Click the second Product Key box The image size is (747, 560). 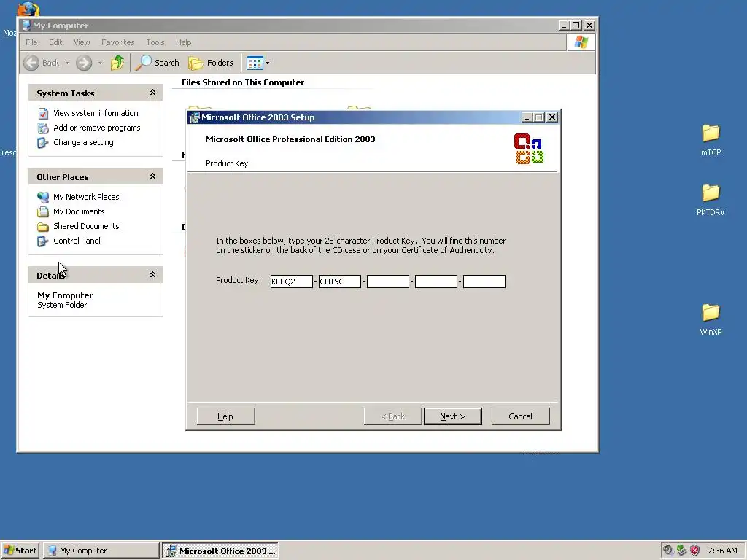[340, 281]
